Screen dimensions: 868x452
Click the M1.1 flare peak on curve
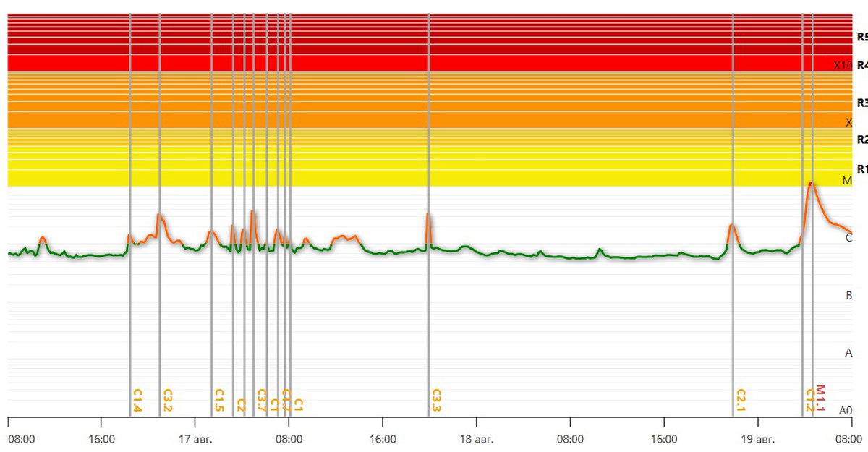click(x=812, y=183)
